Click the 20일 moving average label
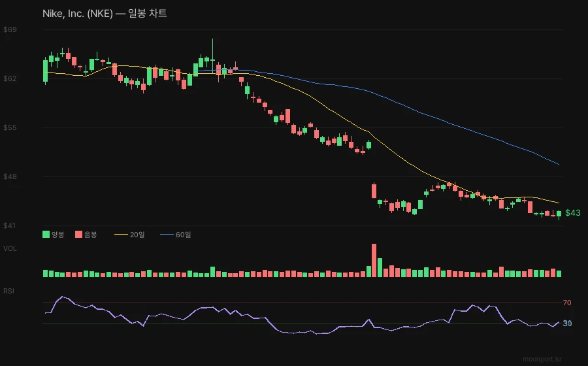Image resolution: width=588 pixels, height=366 pixels. pos(137,235)
